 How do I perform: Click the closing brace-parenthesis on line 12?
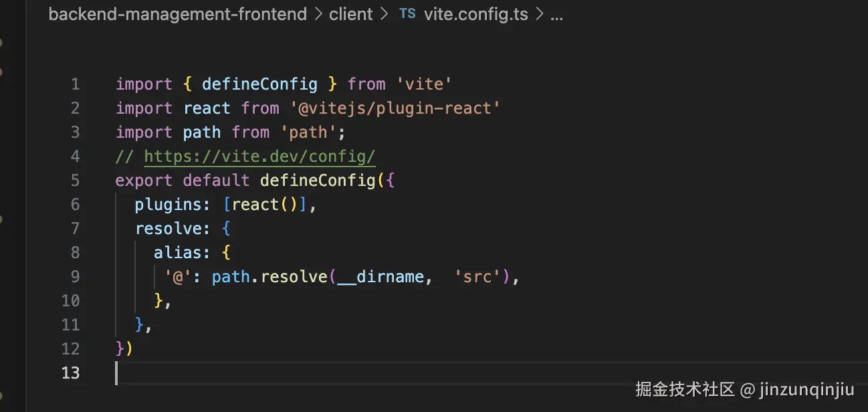click(124, 349)
